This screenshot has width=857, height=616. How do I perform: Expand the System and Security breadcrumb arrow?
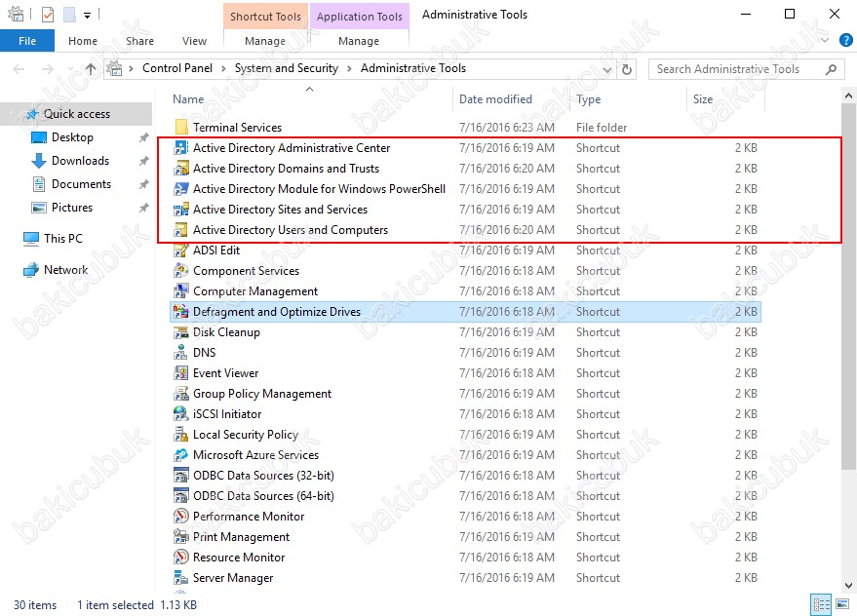pyautogui.click(x=349, y=69)
